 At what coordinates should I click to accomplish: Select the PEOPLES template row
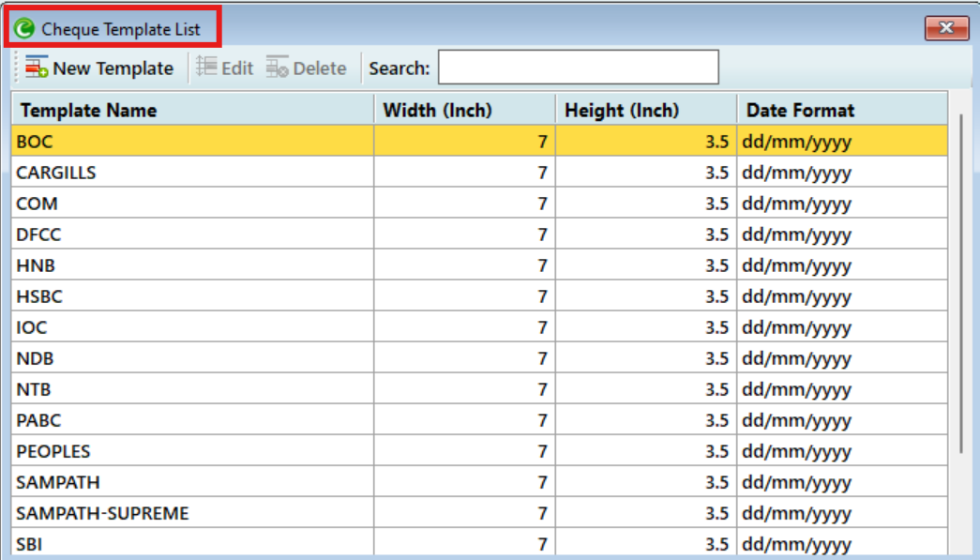pos(479,450)
